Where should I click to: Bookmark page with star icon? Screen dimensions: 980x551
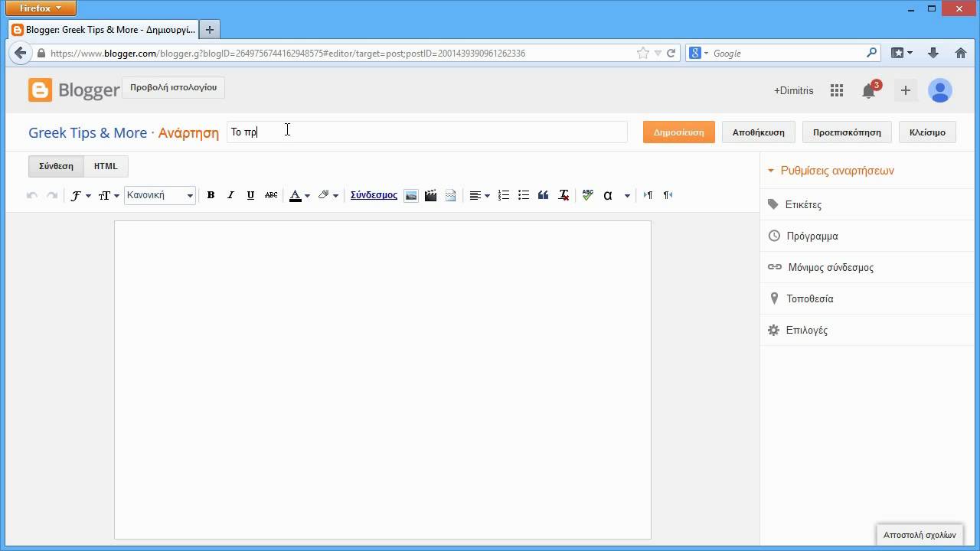click(x=642, y=54)
